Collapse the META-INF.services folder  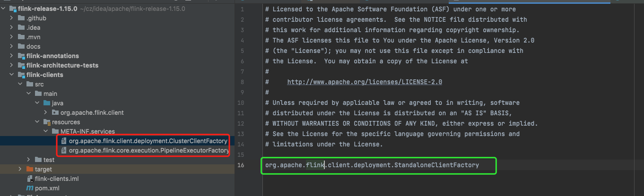[46, 131]
